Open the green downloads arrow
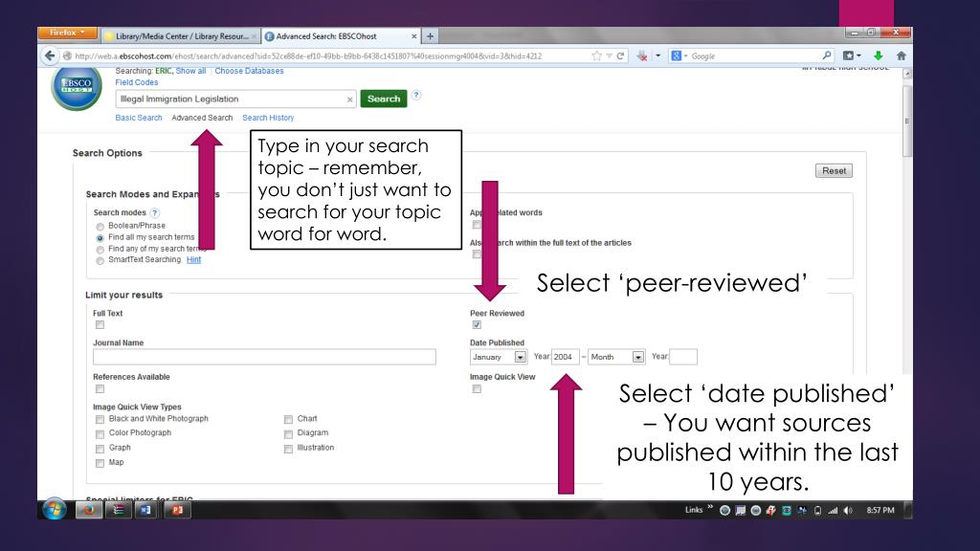Screen dimensions: 980x551 879,55
